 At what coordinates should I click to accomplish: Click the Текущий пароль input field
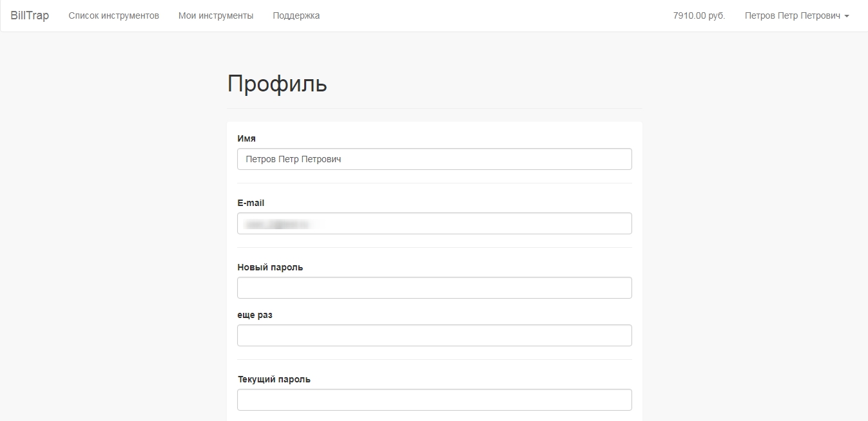click(434, 400)
